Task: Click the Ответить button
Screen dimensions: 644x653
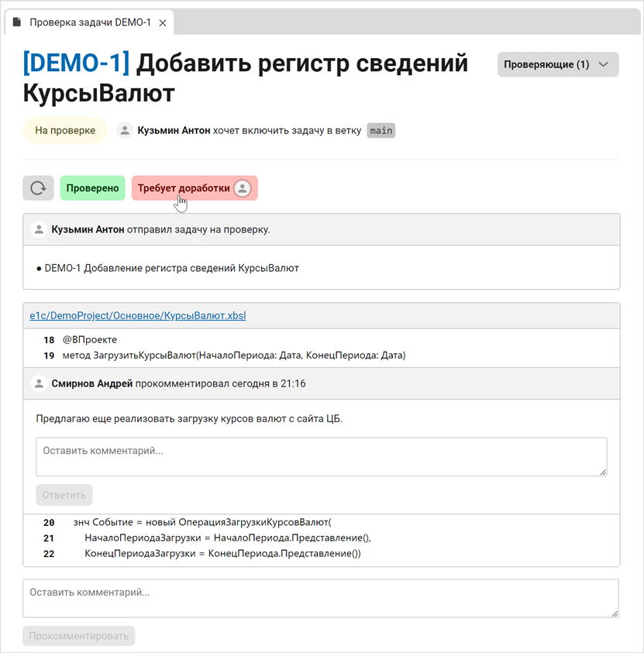Action: (x=64, y=494)
